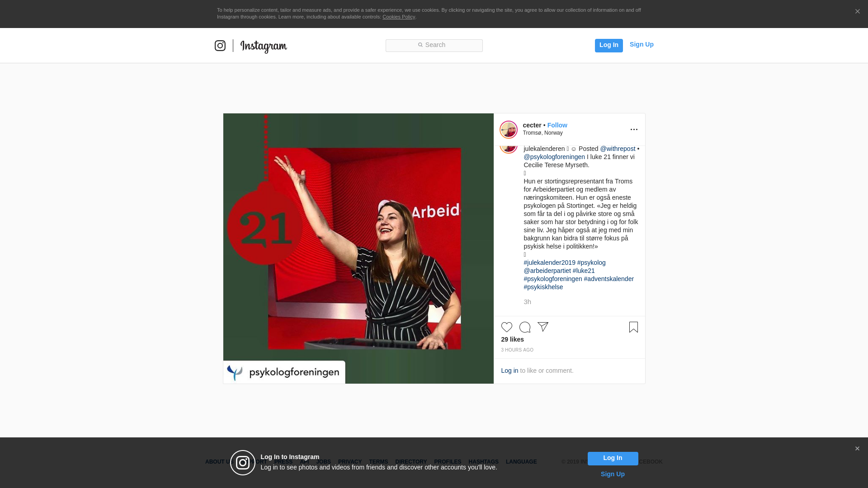Open the #julekalender2019 hashtag

549,263
